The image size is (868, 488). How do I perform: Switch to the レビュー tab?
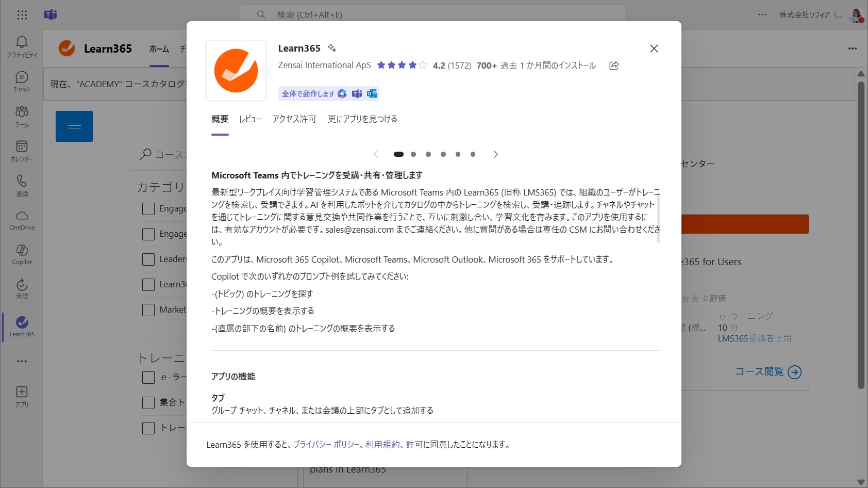tap(251, 119)
